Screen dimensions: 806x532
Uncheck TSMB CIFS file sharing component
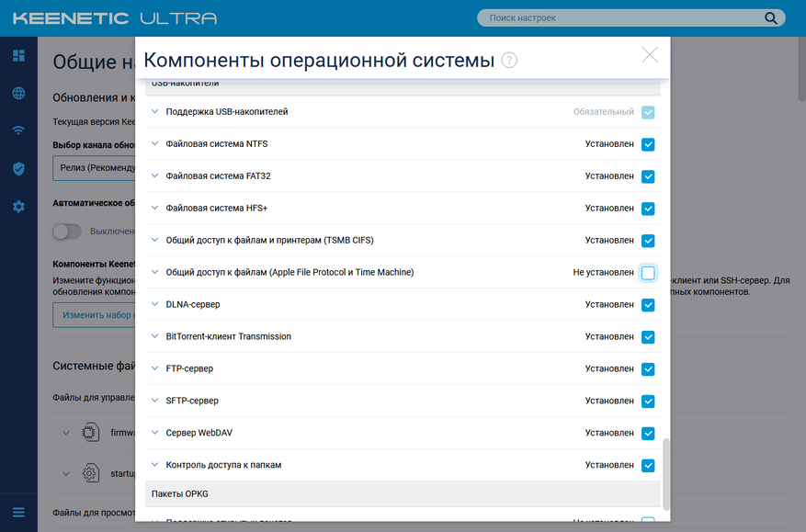pos(648,241)
